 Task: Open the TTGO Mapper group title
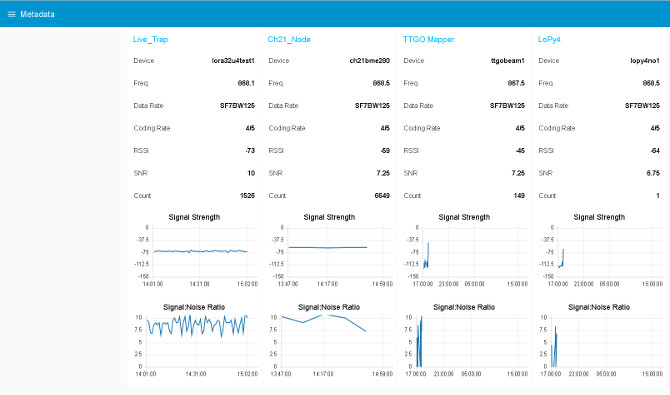pyautogui.click(x=429, y=39)
